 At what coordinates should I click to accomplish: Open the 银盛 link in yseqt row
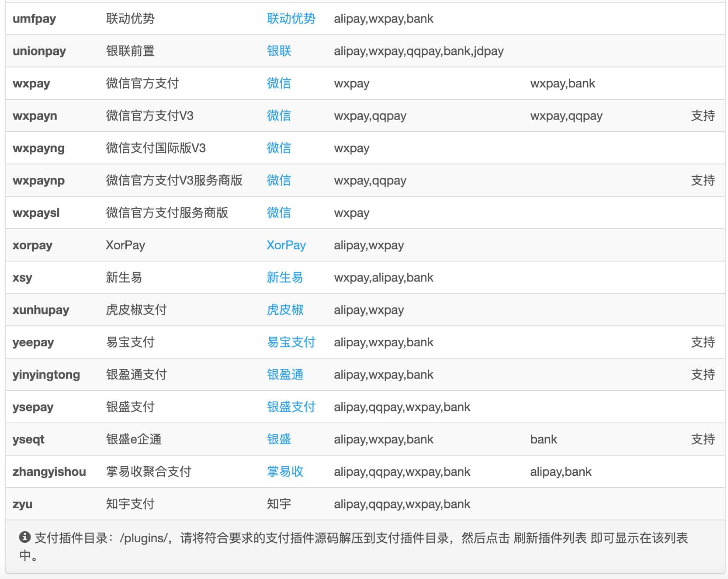pos(279,439)
